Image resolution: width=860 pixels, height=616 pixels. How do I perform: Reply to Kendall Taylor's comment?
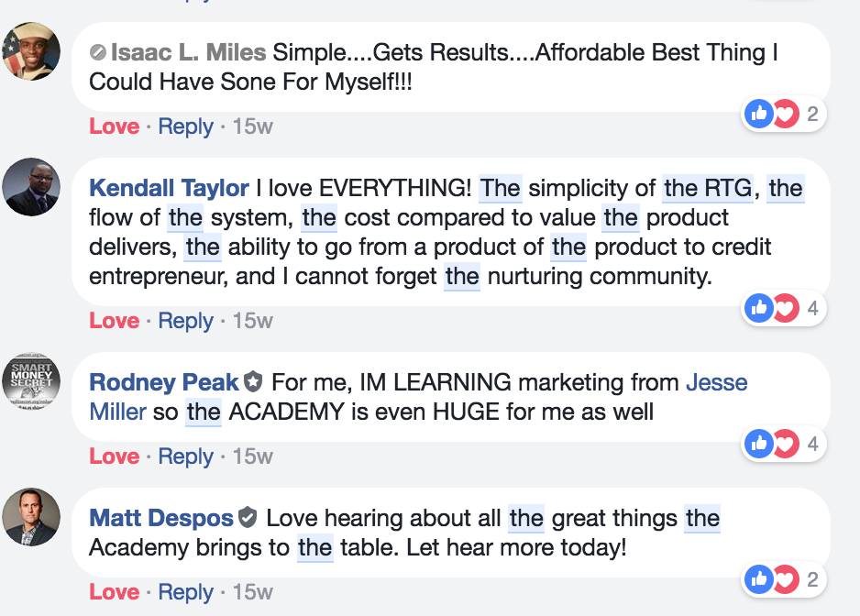point(185,321)
